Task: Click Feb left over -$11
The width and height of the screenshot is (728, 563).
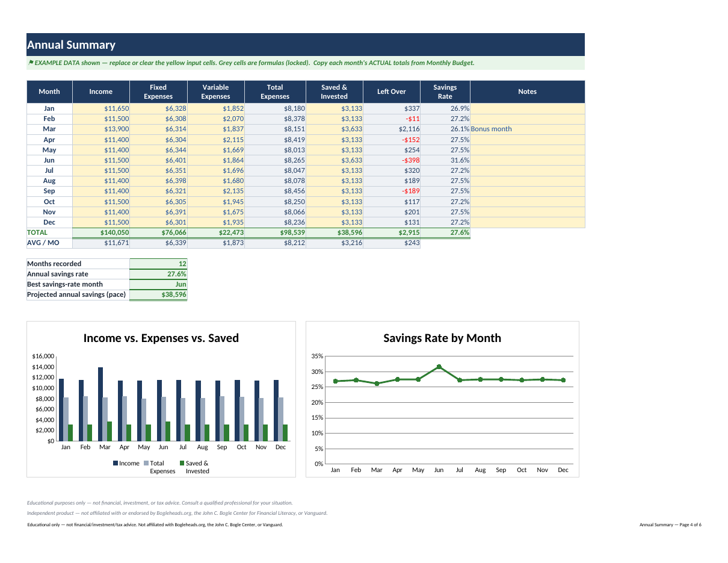Action: [392, 119]
